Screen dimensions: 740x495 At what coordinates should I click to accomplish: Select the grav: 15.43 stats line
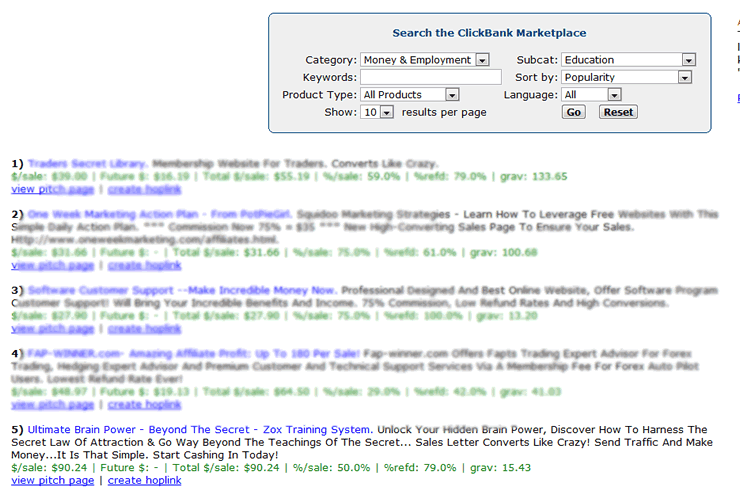(x=271, y=468)
